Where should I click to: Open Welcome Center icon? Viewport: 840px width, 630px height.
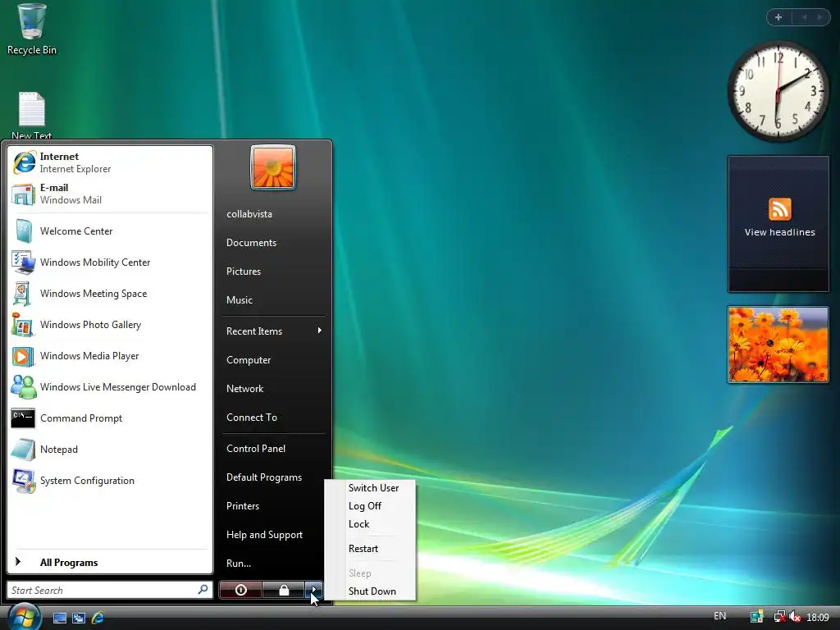(x=23, y=231)
